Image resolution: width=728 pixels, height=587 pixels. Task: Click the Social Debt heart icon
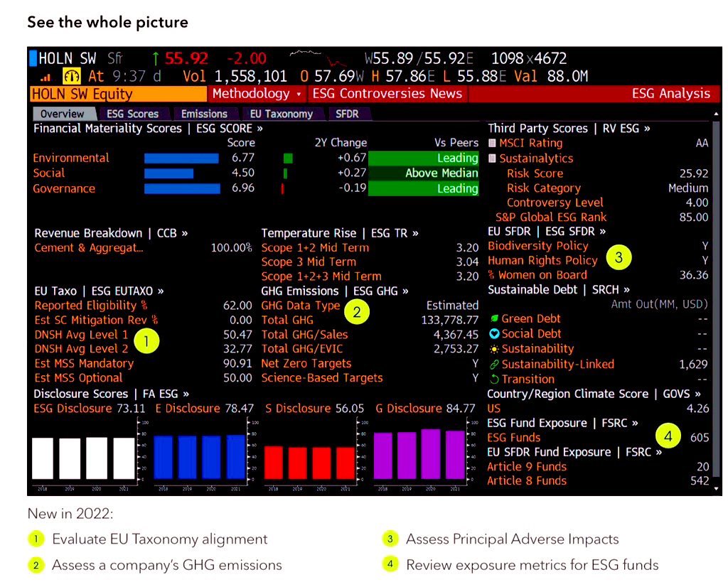tap(495, 333)
